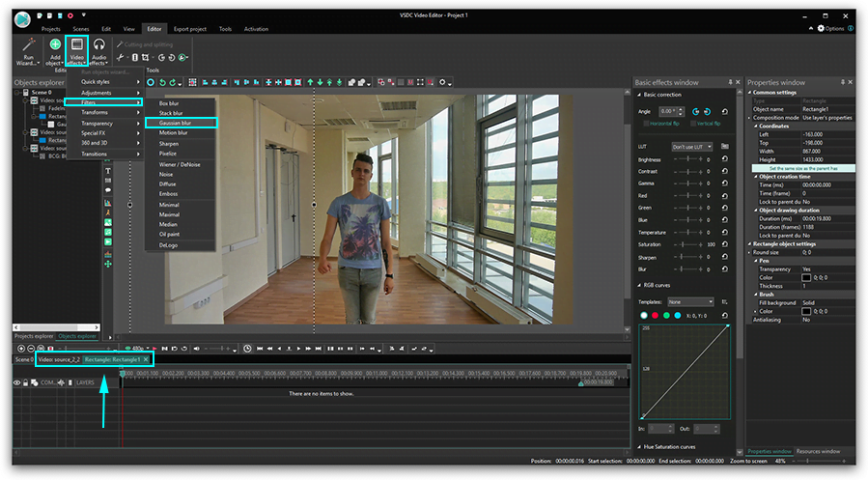868x480 pixels.
Task: Open the Run Wizard tool
Action: point(28,51)
